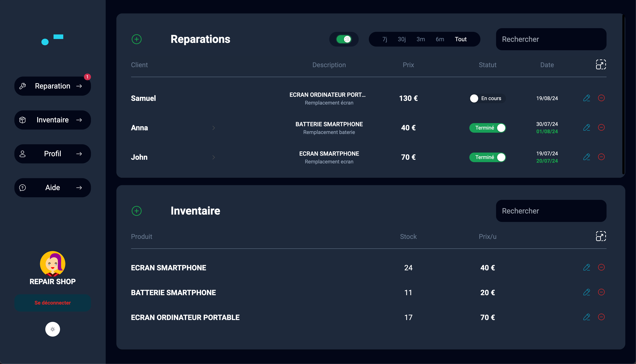Edit the ECRAN SMARTPHONE product

(586, 268)
